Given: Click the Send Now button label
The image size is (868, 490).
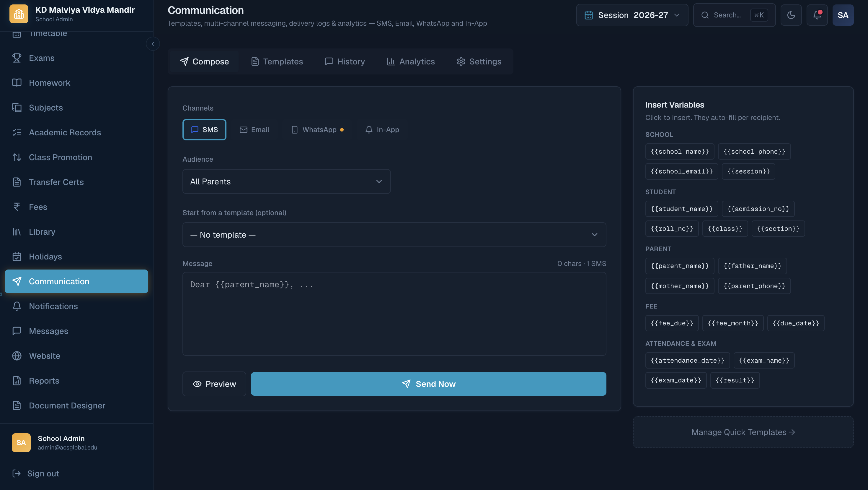Looking at the screenshot, I should click(x=435, y=384).
